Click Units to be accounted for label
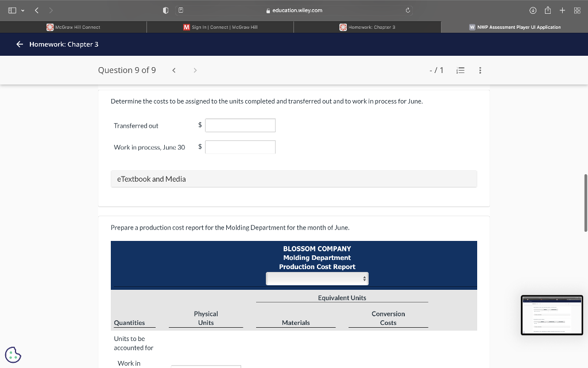The height and width of the screenshot is (368, 588). tap(133, 343)
